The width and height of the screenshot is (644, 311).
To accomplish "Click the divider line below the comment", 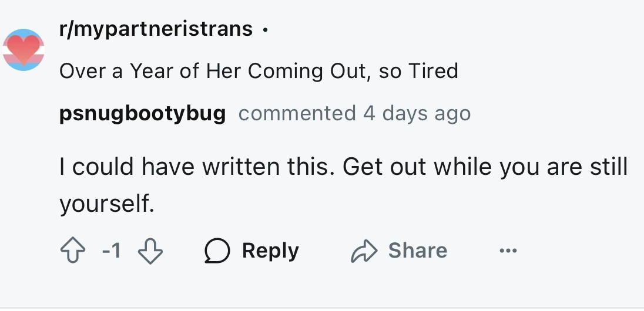I will (322, 307).
